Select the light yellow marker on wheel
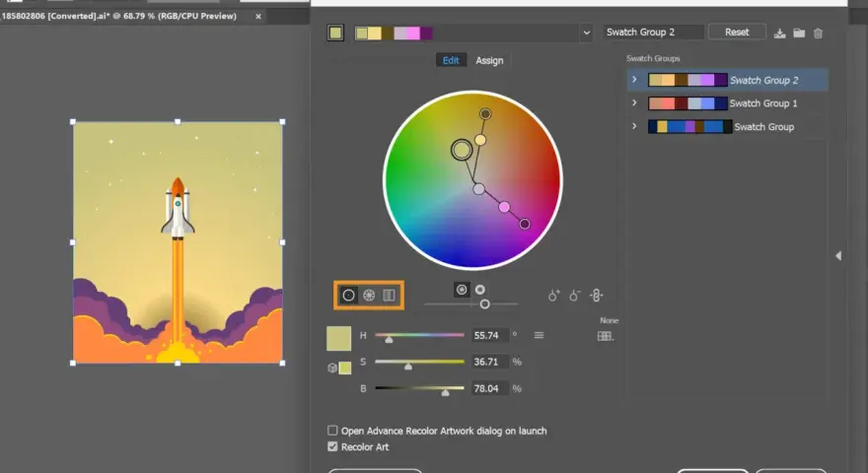 [480, 140]
